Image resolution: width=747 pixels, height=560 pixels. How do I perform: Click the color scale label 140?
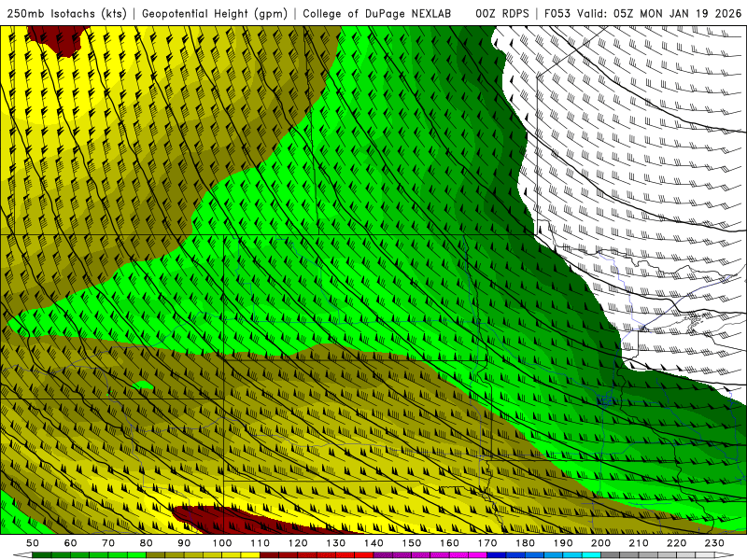coord(373,543)
